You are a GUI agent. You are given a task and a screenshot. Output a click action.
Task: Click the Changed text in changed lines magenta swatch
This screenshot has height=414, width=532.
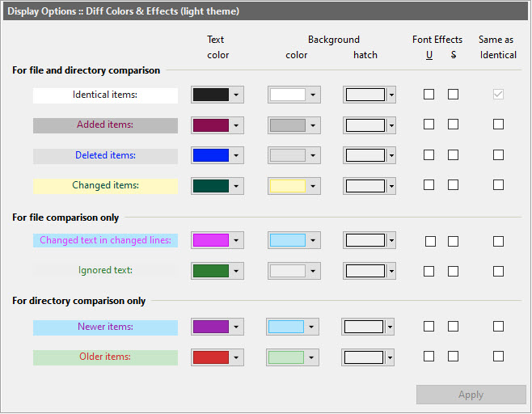click(x=210, y=240)
